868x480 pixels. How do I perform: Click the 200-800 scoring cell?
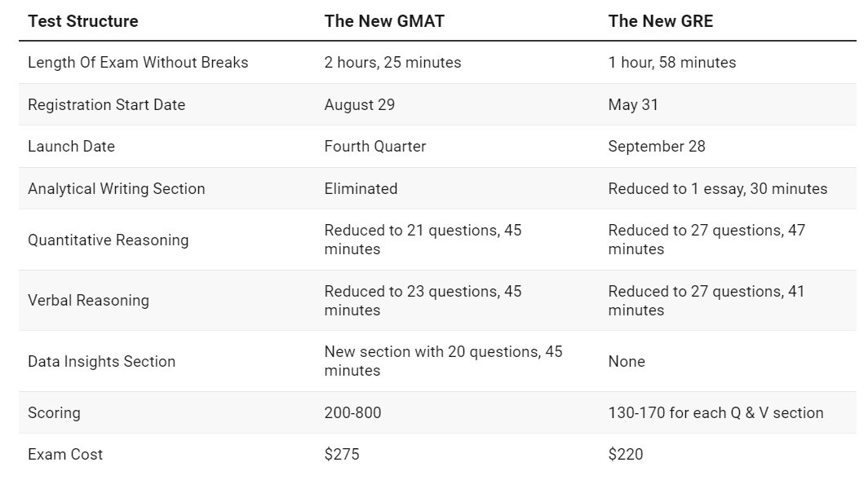352,413
